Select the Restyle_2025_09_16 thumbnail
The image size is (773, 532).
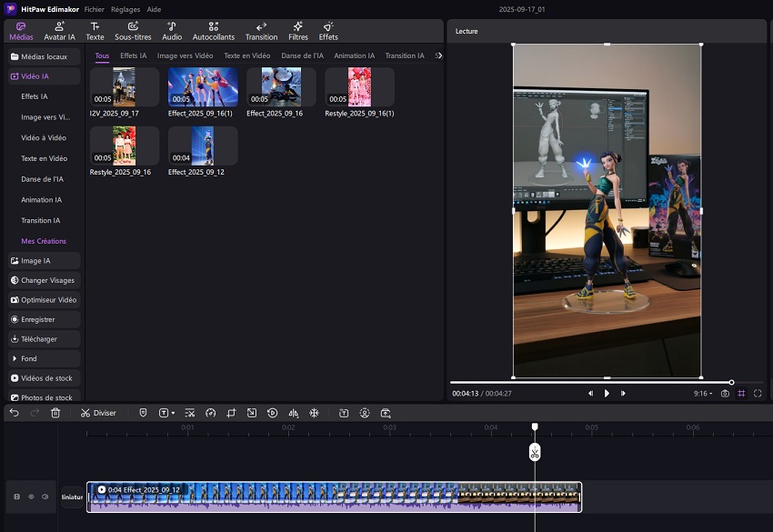[x=125, y=146]
